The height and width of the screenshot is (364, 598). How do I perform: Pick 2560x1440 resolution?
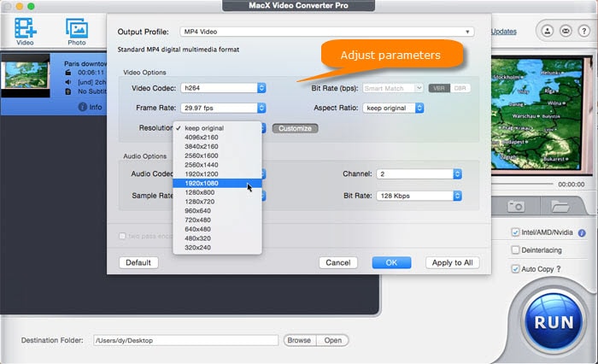217,164
